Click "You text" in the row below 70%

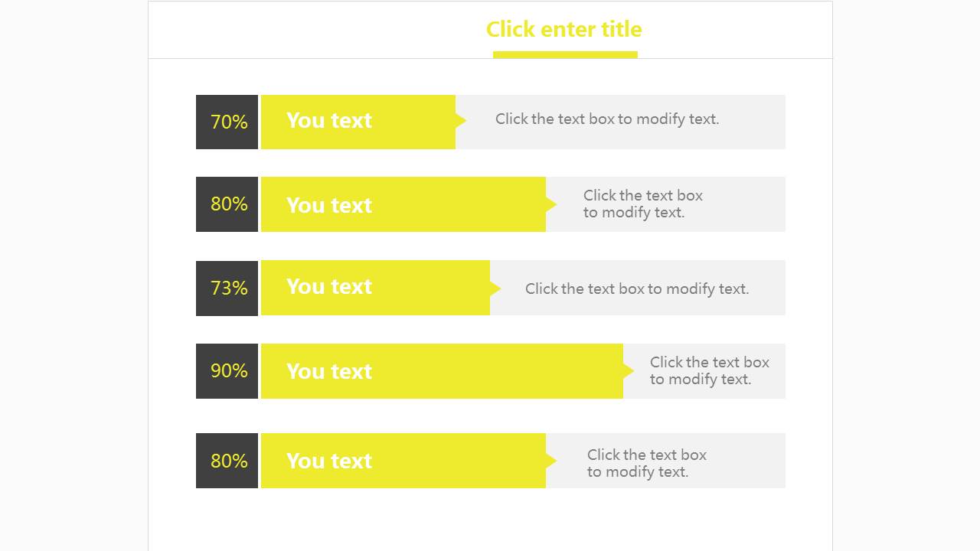[329, 205]
